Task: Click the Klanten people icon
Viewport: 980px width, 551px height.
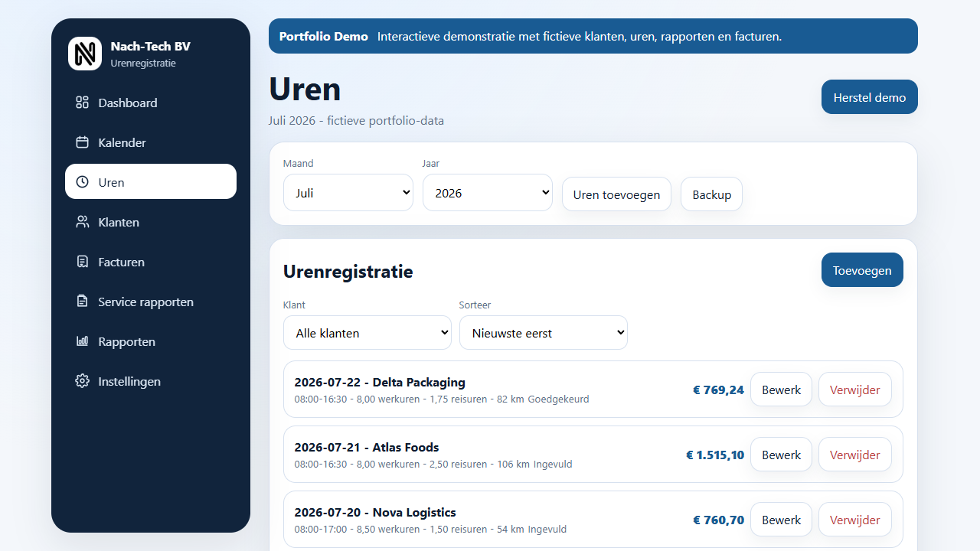Action: coord(82,222)
